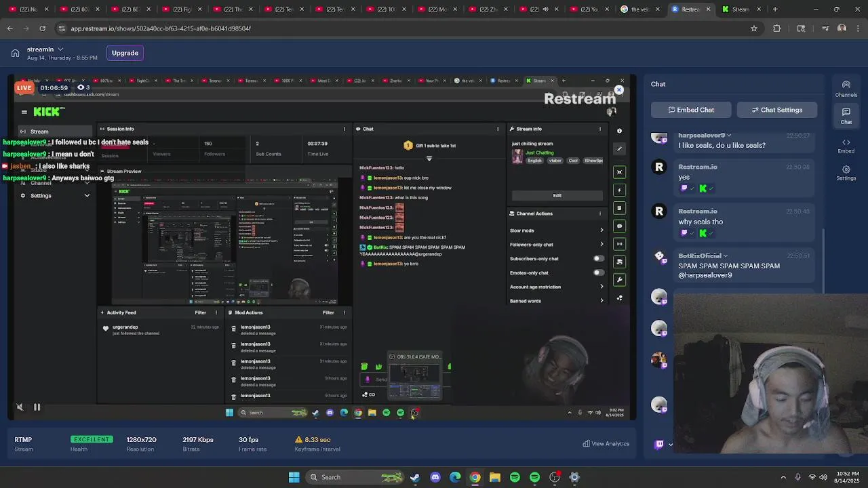Switch to the 'the vel' browser tab
The height and width of the screenshot is (488, 868).
(640, 9)
